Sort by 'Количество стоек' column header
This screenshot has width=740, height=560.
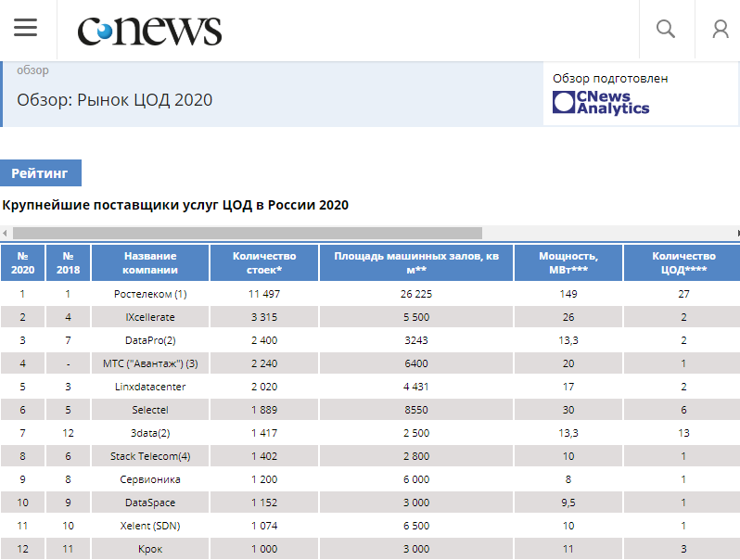pos(264,263)
